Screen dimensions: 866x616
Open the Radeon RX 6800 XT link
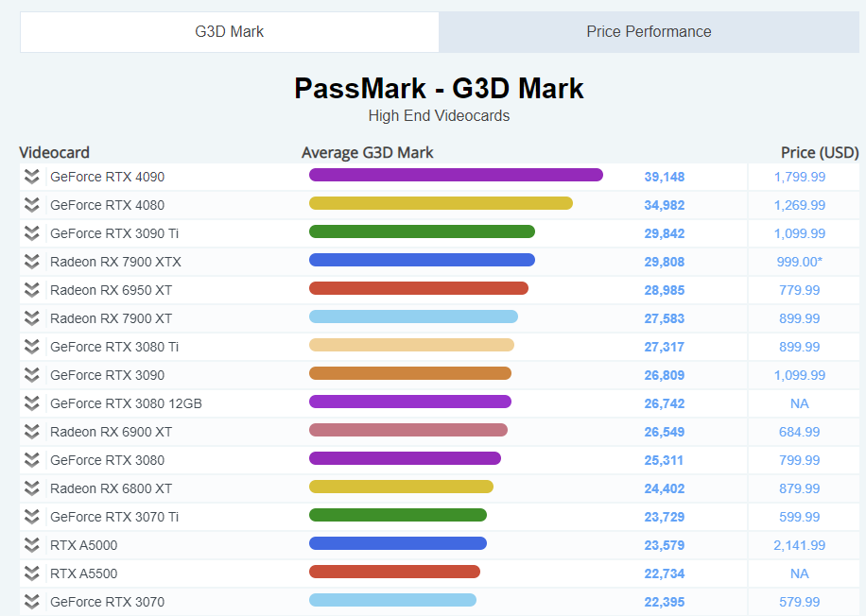point(111,488)
